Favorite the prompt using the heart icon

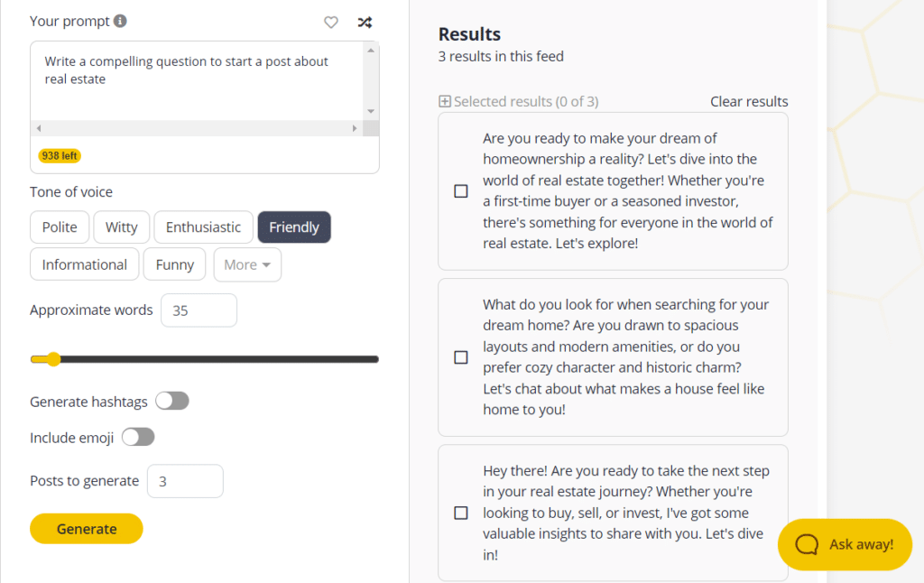[x=331, y=22]
